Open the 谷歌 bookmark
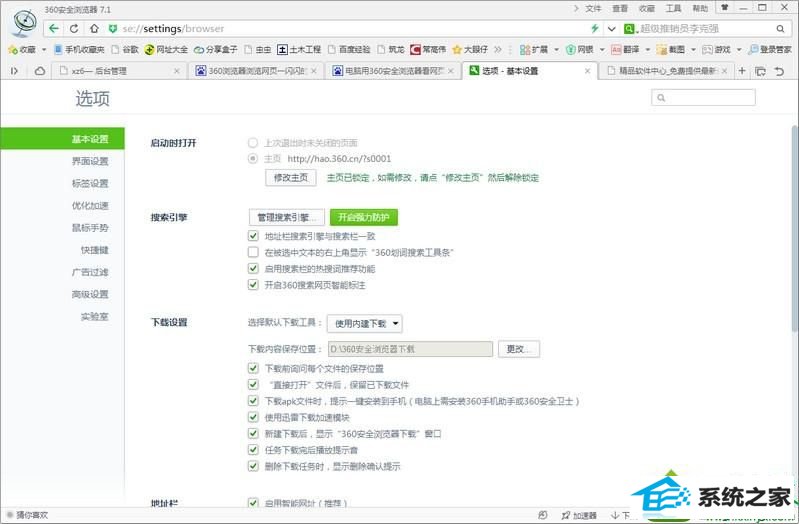This screenshot has width=799, height=524. 125,49
